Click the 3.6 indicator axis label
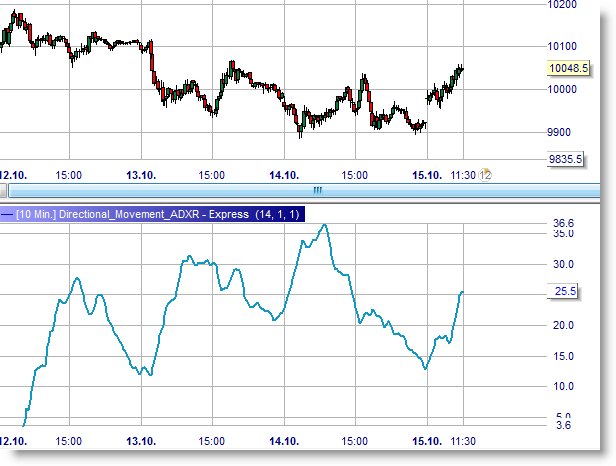 point(564,425)
